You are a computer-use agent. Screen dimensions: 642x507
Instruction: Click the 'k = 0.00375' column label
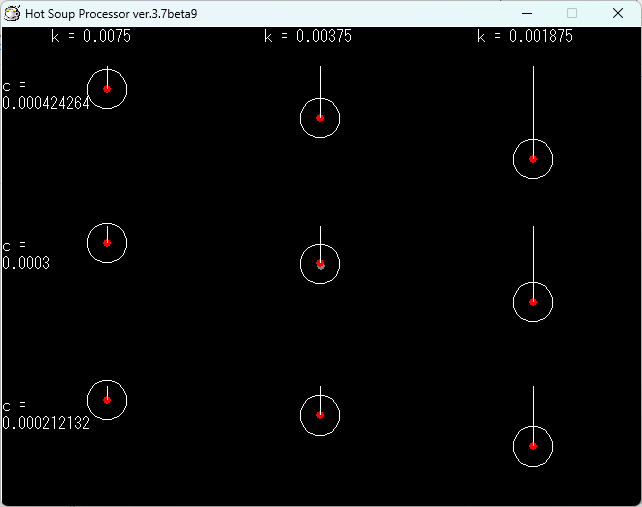pos(308,36)
